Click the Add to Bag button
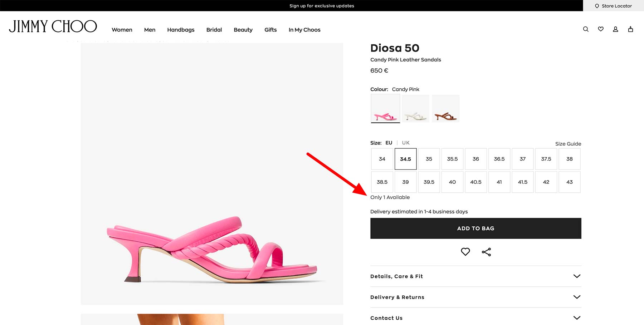 click(475, 228)
